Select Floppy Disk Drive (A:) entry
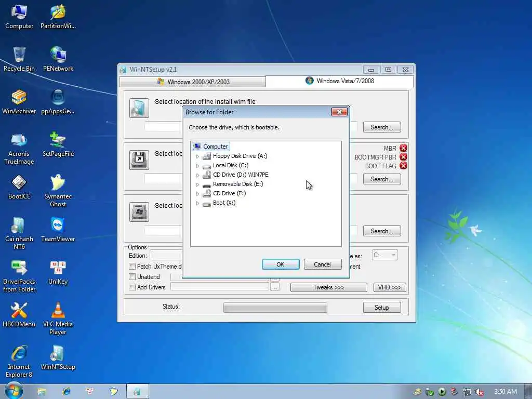532x399 pixels. click(240, 156)
